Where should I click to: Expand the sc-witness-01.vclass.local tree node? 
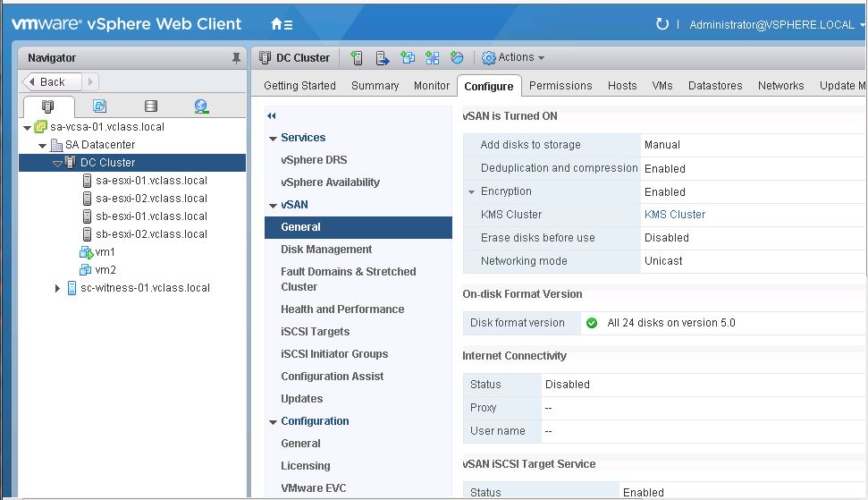(57, 288)
